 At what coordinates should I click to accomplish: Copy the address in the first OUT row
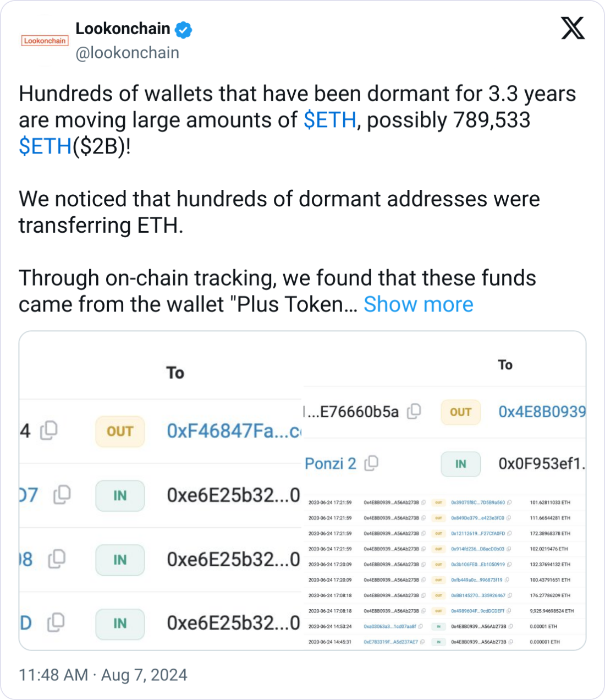[49, 430]
